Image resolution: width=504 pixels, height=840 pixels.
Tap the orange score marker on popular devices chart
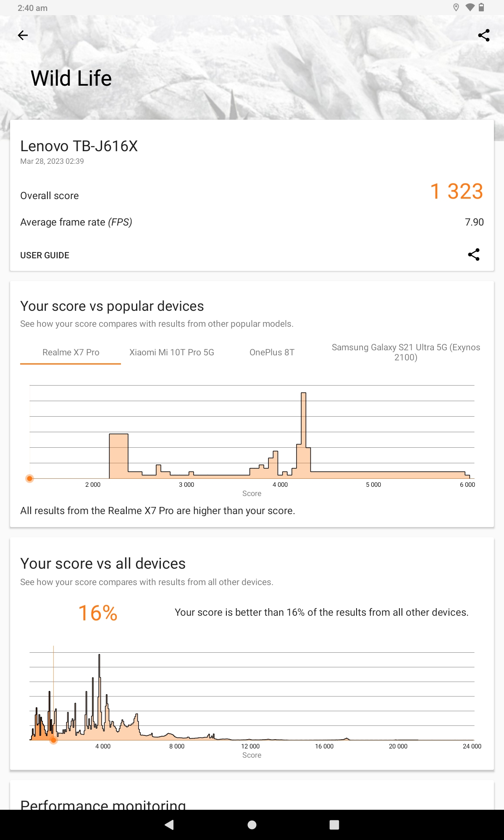[29, 478]
